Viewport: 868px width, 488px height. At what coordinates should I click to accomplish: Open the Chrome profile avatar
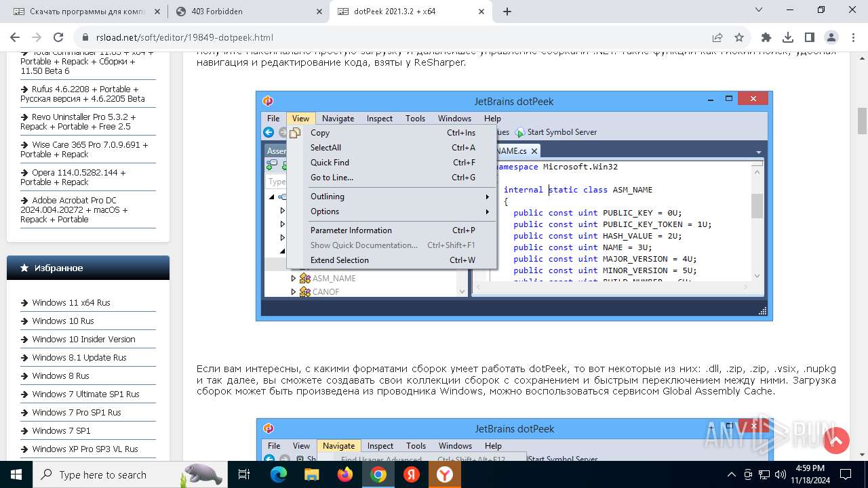[831, 37]
